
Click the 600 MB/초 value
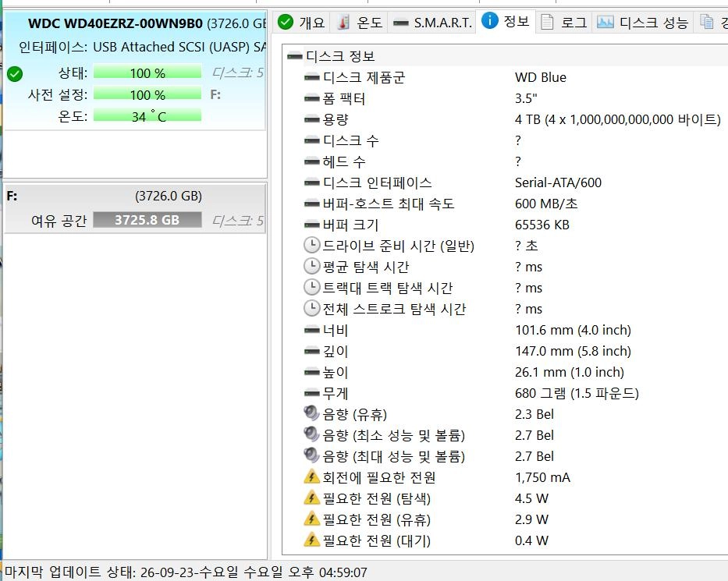[x=546, y=204]
